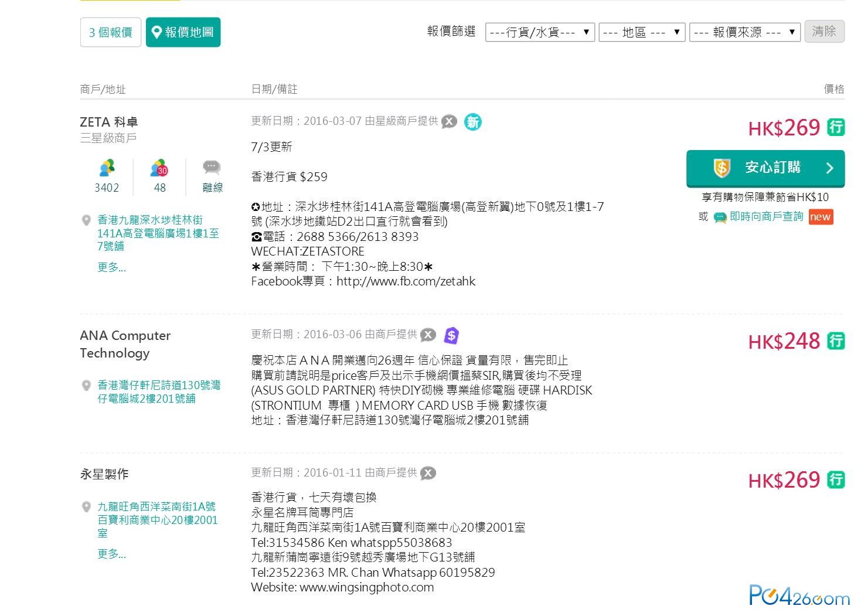Viewport: 861px width, 616px height.
Task: Click the text 三星級商戶
Action: point(108,138)
